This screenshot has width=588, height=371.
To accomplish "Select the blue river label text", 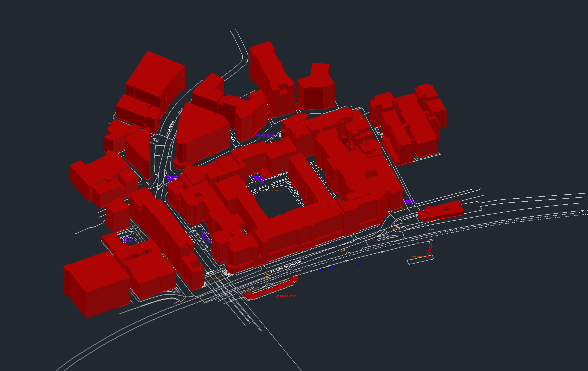I will (330, 267).
